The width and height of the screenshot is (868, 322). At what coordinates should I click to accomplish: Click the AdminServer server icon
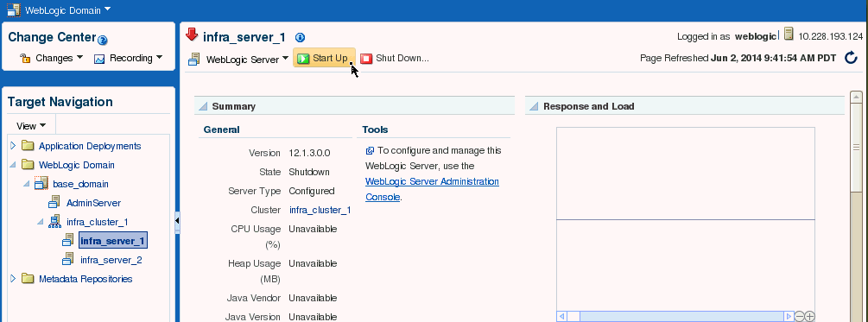tap(54, 203)
